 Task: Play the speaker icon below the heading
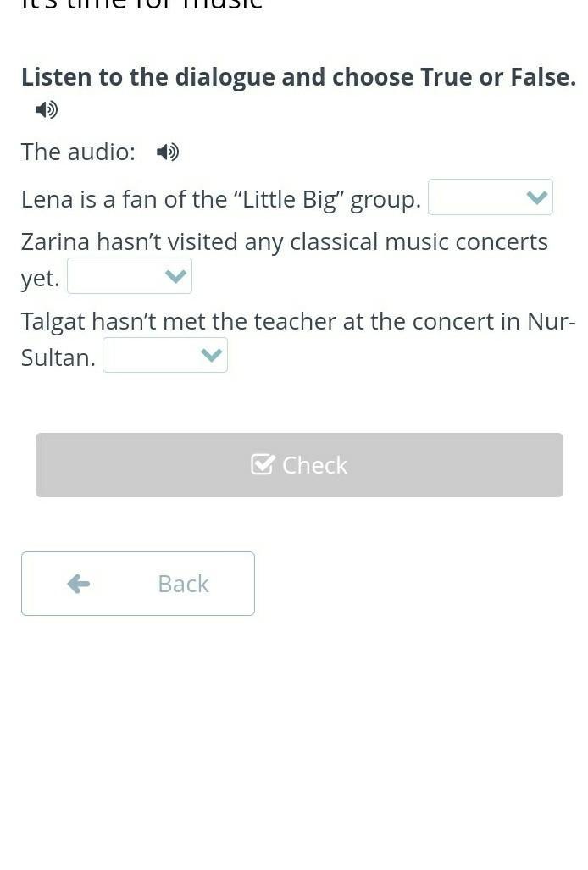[47, 109]
